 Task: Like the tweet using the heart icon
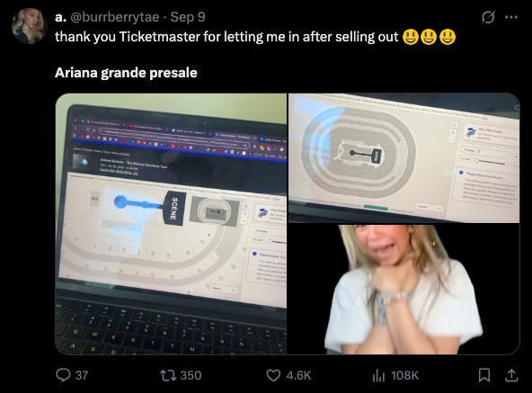288,375
